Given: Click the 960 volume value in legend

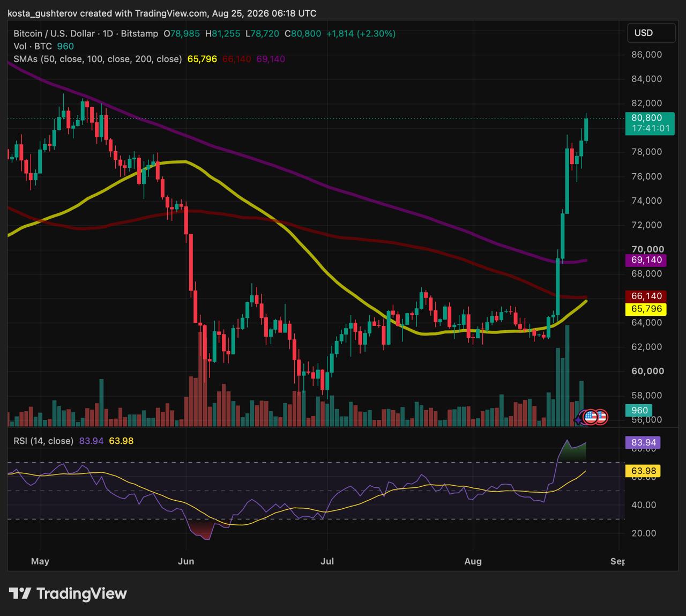Looking at the screenshot, I should (65, 46).
